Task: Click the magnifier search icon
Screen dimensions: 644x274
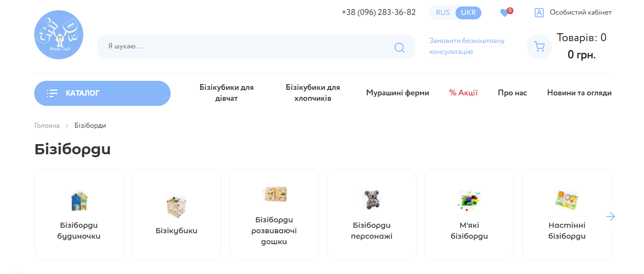Action: tap(399, 47)
